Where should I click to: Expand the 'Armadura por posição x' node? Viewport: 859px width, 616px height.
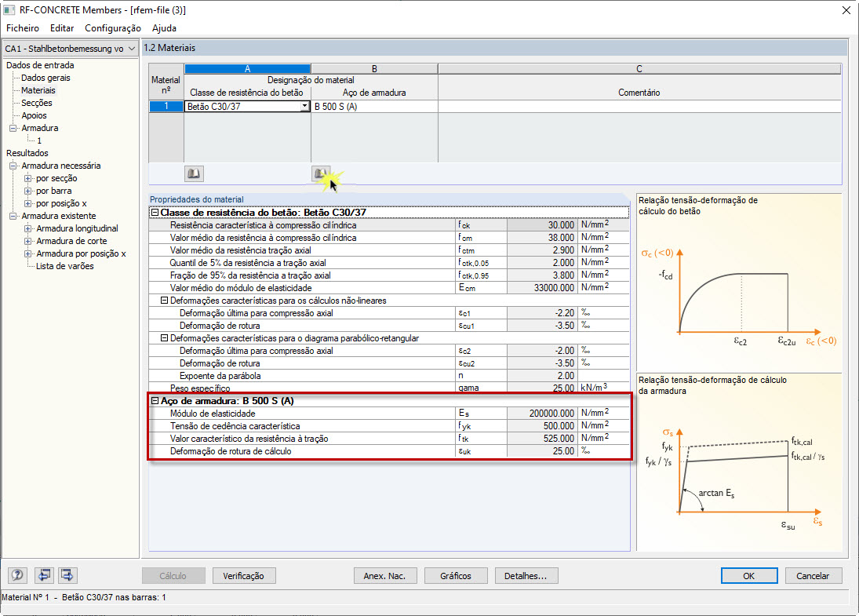point(28,253)
